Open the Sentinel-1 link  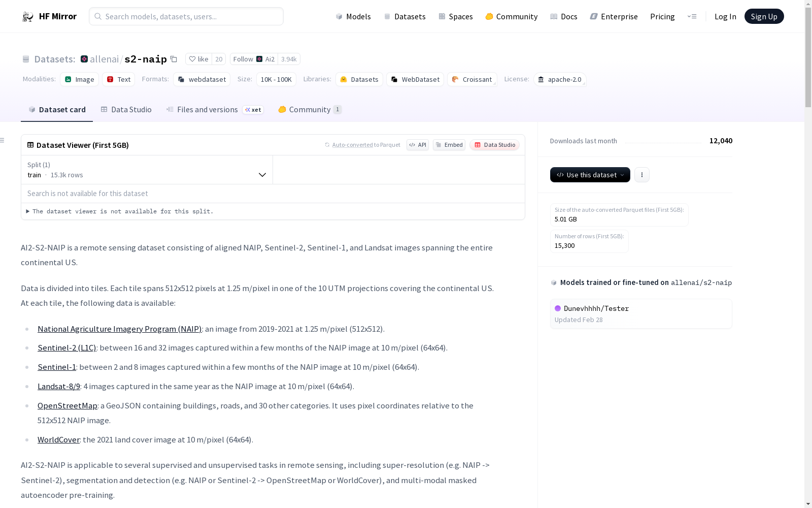pyautogui.click(x=57, y=367)
